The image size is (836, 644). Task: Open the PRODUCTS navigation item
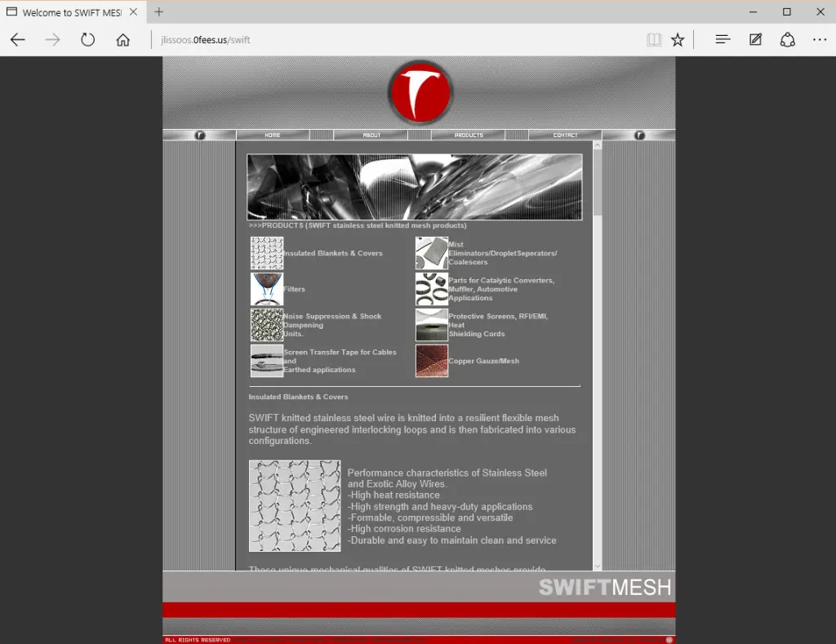point(469,135)
